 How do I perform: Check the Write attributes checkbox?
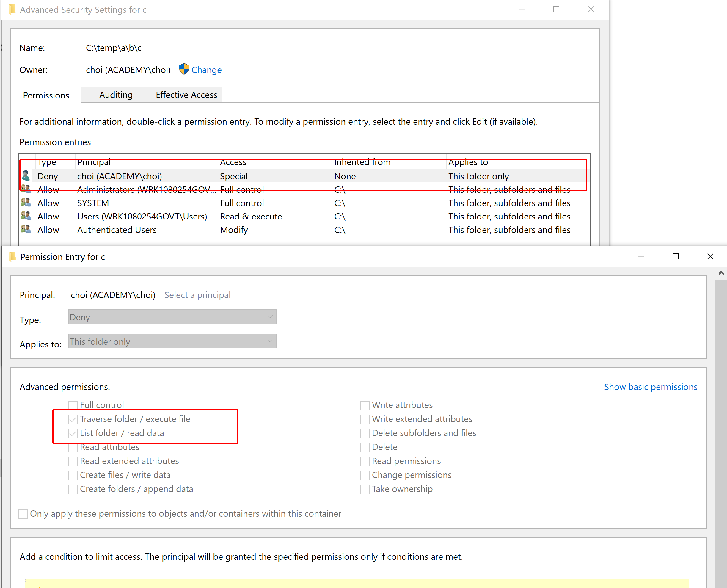pyautogui.click(x=365, y=405)
